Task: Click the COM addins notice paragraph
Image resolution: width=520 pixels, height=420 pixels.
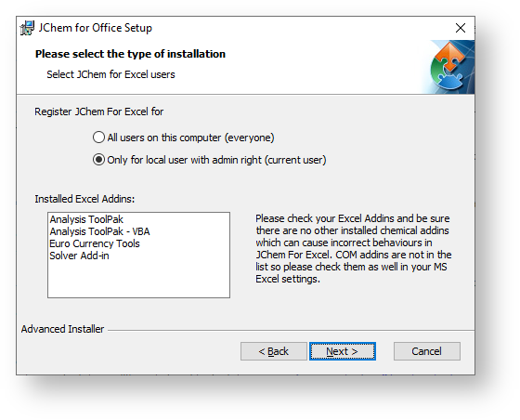Action: tap(353, 249)
